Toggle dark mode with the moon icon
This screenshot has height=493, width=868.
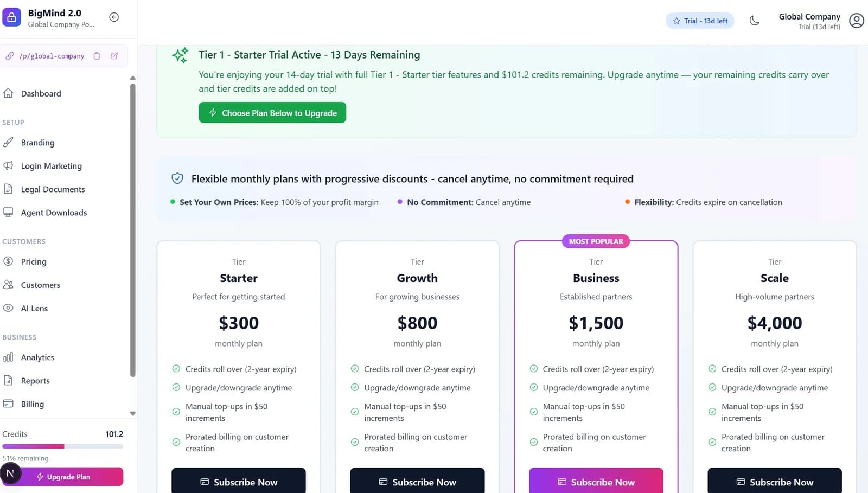(x=754, y=20)
